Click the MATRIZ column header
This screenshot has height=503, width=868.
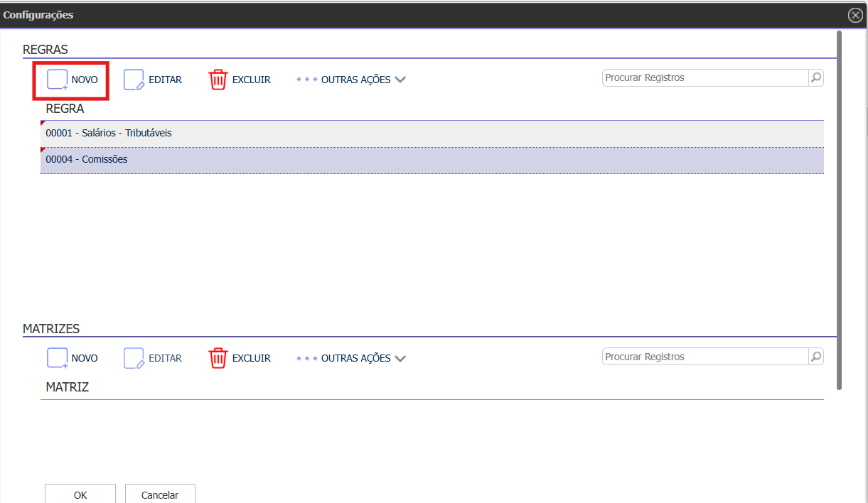coord(68,387)
